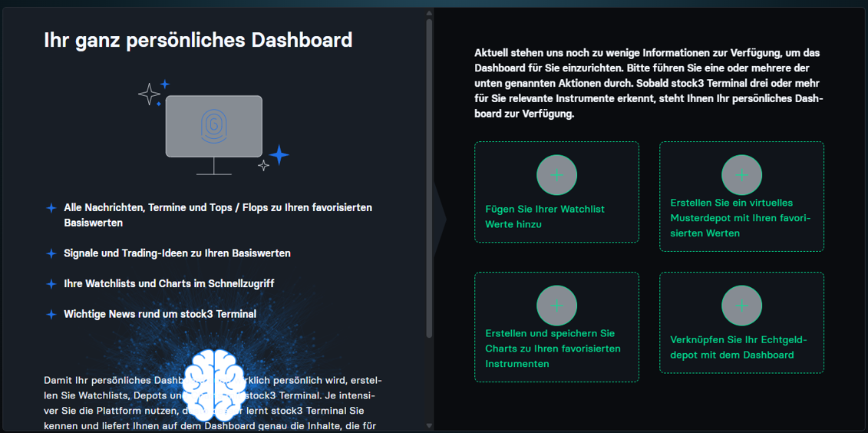Click the scroll-down arrow of left panel
The image size is (868, 433).
429,426
